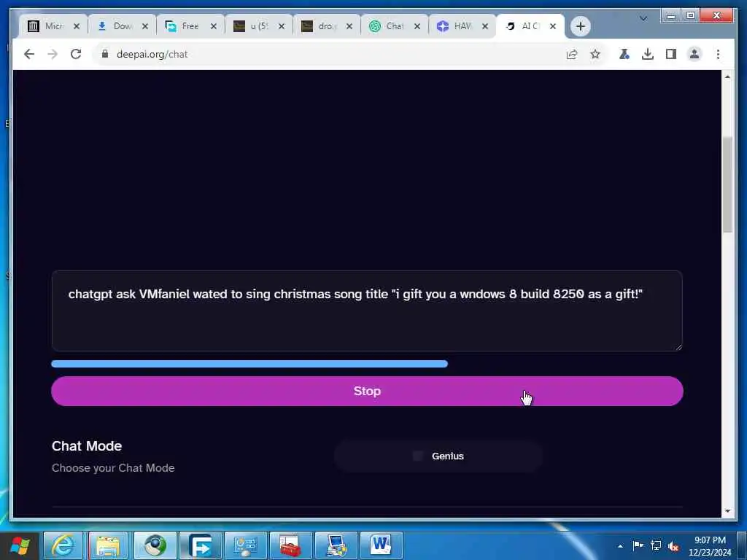Close the HAV tab
This screenshot has width=747, height=560.
coord(485,26)
